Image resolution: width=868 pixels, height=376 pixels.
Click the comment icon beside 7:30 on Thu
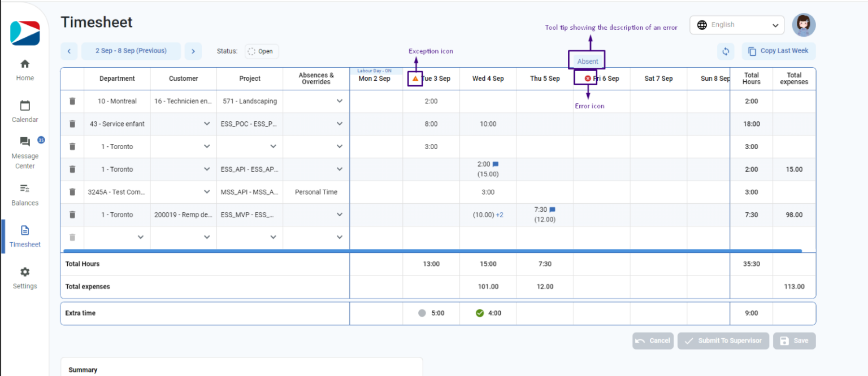coord(552,210)
